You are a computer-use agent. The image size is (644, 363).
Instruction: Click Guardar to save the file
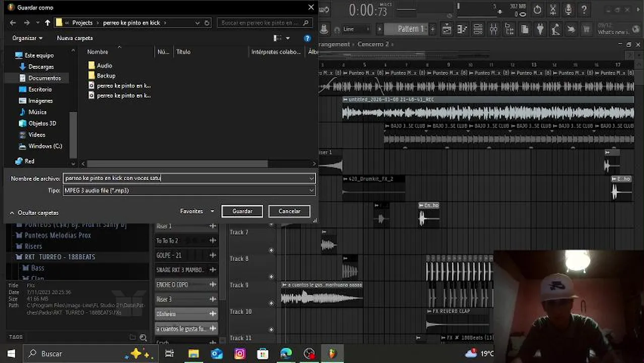[x=242, y=211]
